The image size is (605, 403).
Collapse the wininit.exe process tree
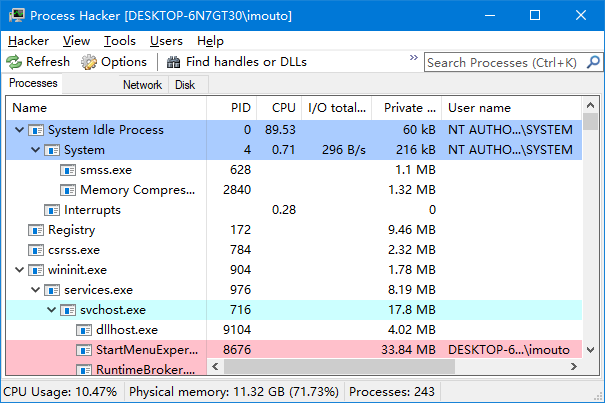coord(20,270)
